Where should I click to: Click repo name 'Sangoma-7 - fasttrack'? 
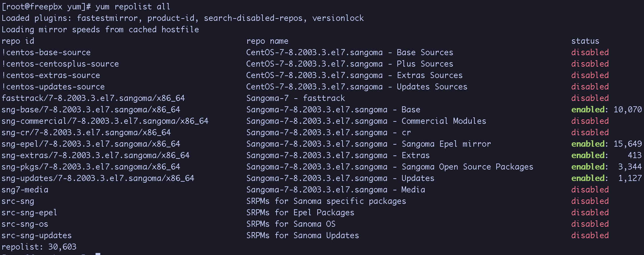coord(296,98)
